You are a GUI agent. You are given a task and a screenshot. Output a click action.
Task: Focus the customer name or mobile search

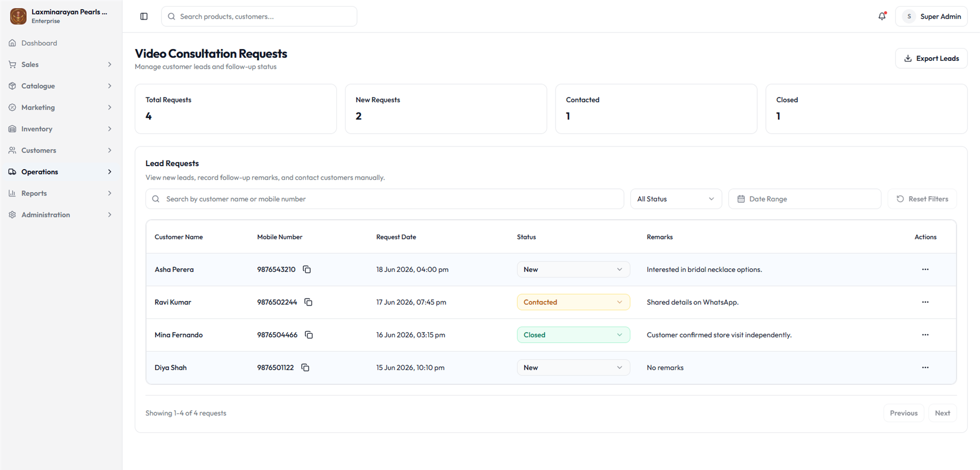coord(385,199)
